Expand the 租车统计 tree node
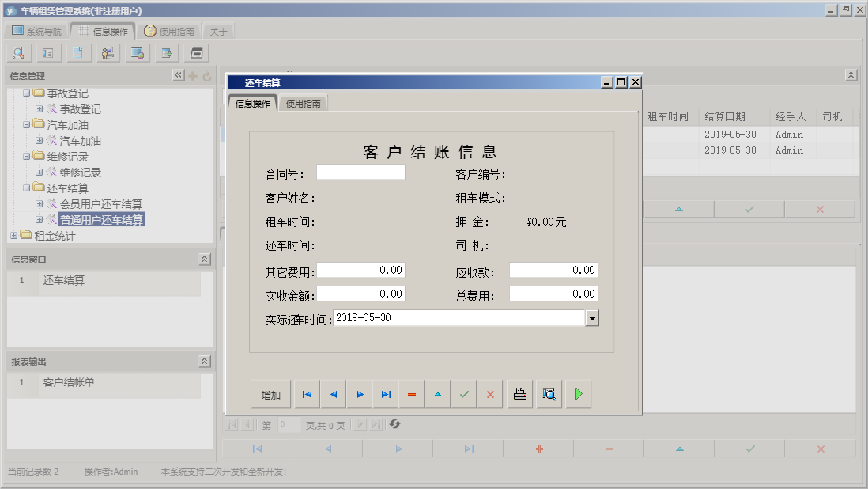Screen dimensions: 868x489 (x=14, y=234)
